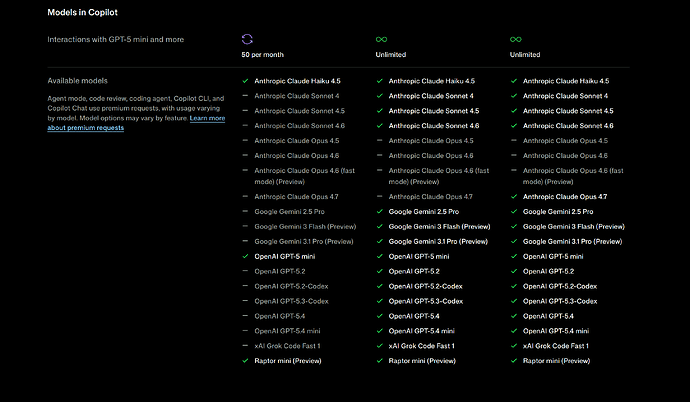Click the dimmed 'Google Gemini 2.5 Pro' label
The height and width of the screenshot is (402, 690).
pos(289,212)
